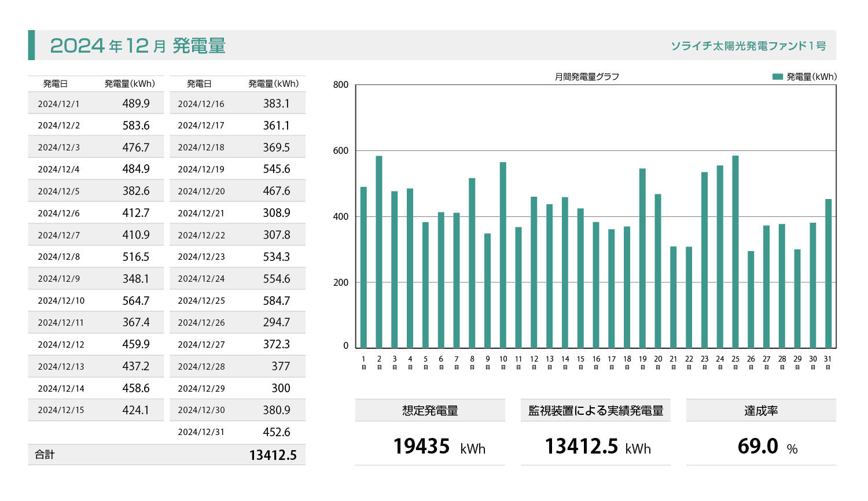Click the 月間発電量グラフ chart title

click(587, 76)
